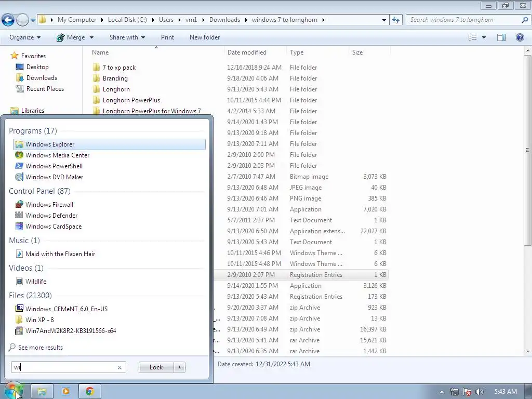Select Longhorn PowerPlus for Windows 7 folder

tap(152, 111)
